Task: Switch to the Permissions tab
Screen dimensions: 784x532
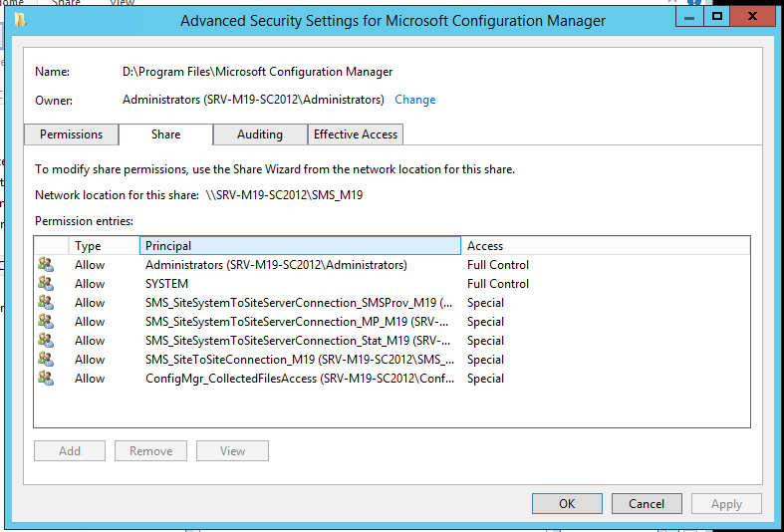Action: tap(71, 134)
